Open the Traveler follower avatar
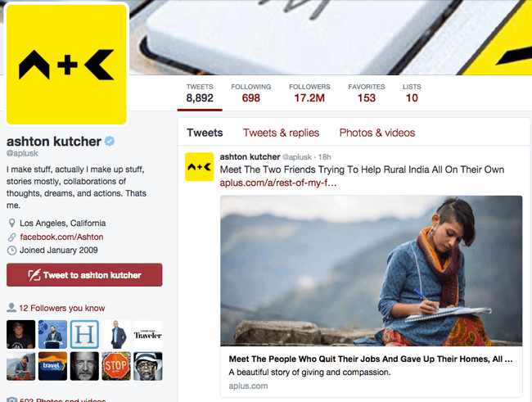532x402 pixels. coord(148,334)
